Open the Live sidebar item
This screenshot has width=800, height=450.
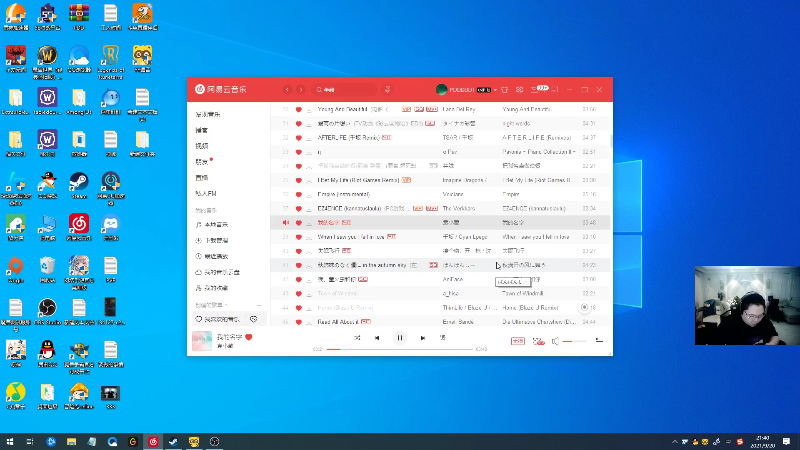(x=202, y=178)
